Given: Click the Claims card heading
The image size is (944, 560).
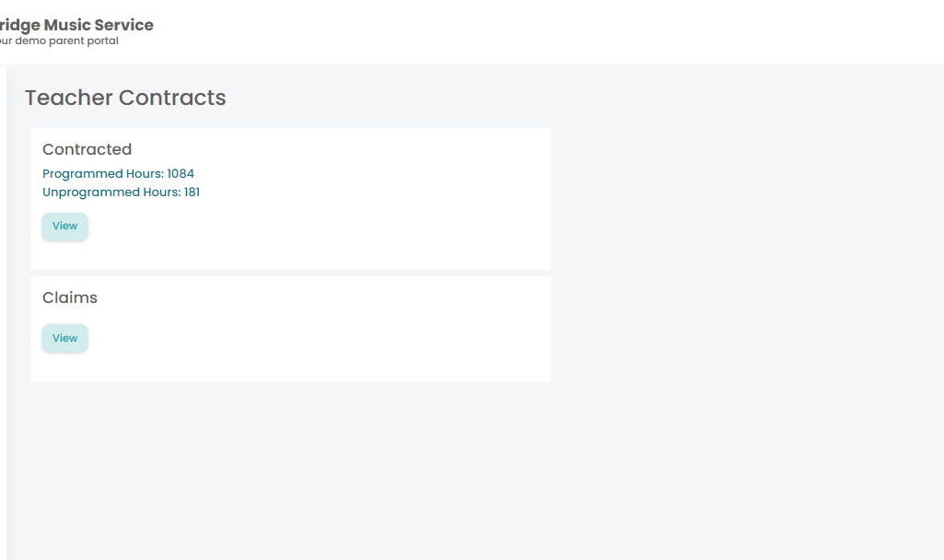Looking at the screenshot, I should [70, 297].
